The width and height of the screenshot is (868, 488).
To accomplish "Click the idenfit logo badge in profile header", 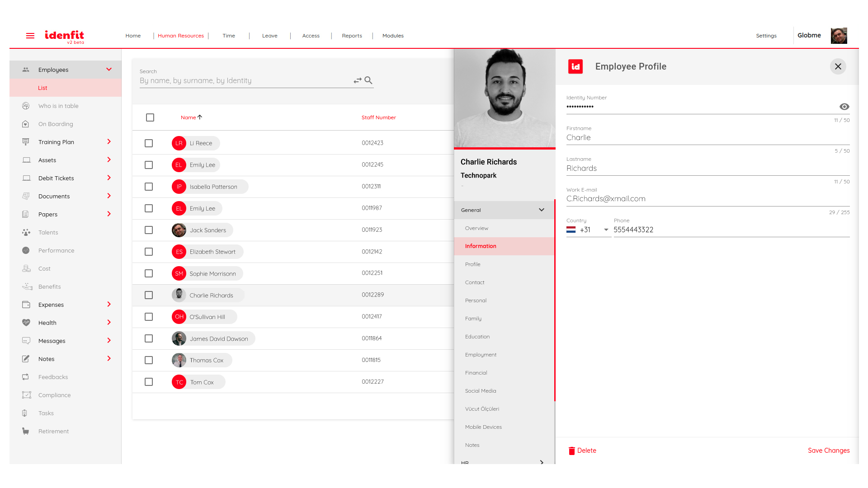I will click(x=575, y=66).
